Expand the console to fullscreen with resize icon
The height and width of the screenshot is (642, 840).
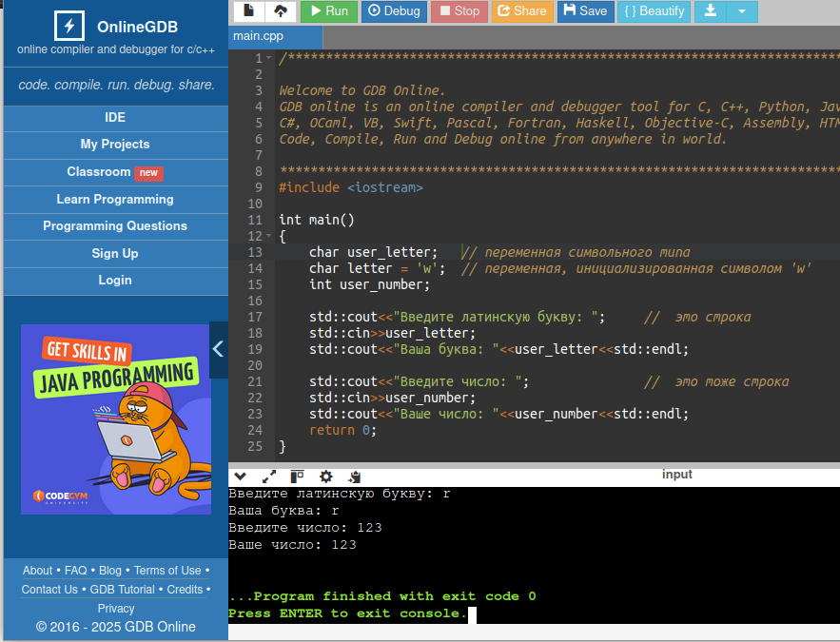269,477
